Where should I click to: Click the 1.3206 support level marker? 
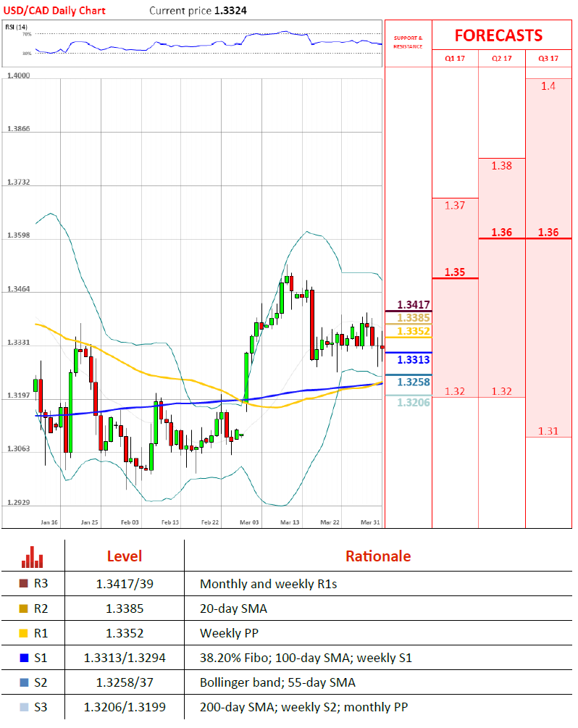[x=414, y=403]
